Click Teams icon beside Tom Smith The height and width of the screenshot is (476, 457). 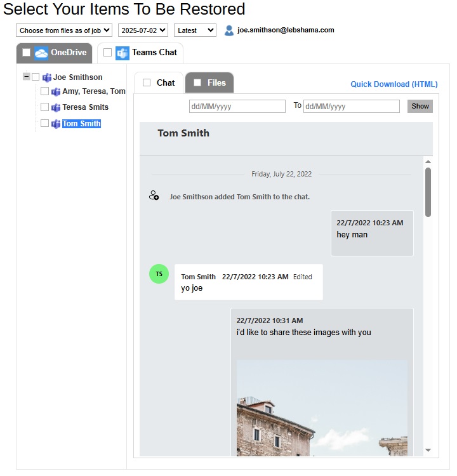point(56,124)
